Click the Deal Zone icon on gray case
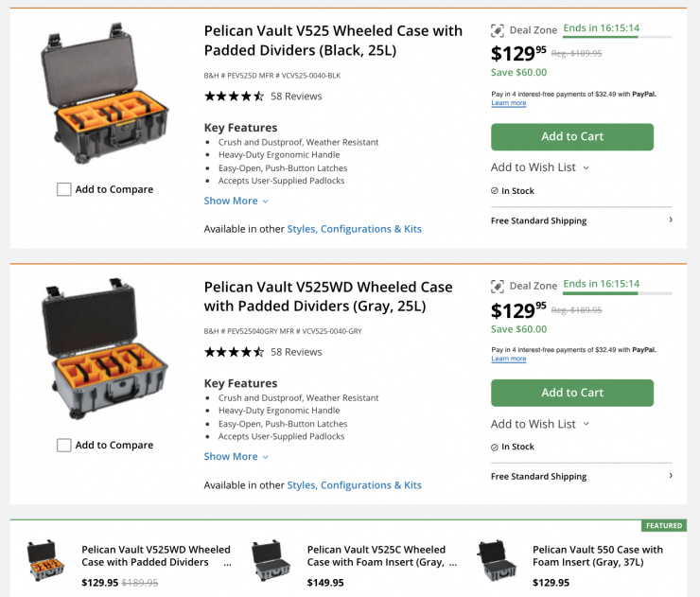This screenshot has width=700, height=597. pos(498,286)
